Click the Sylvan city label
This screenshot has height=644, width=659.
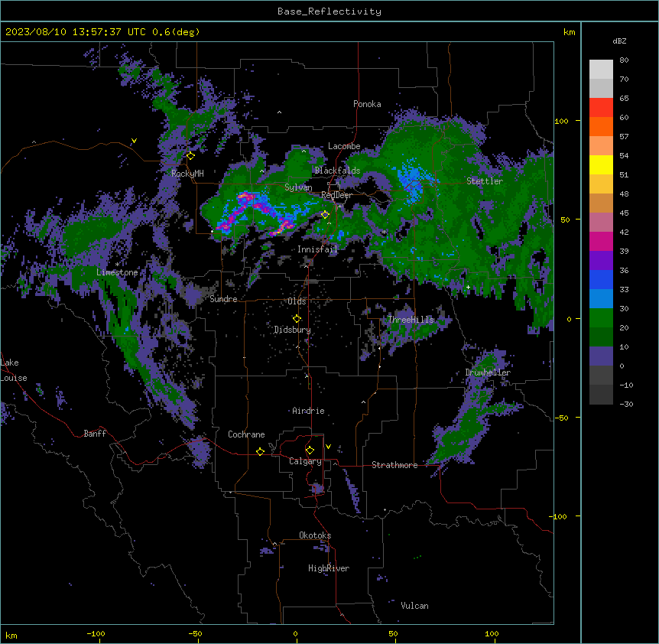298,187
